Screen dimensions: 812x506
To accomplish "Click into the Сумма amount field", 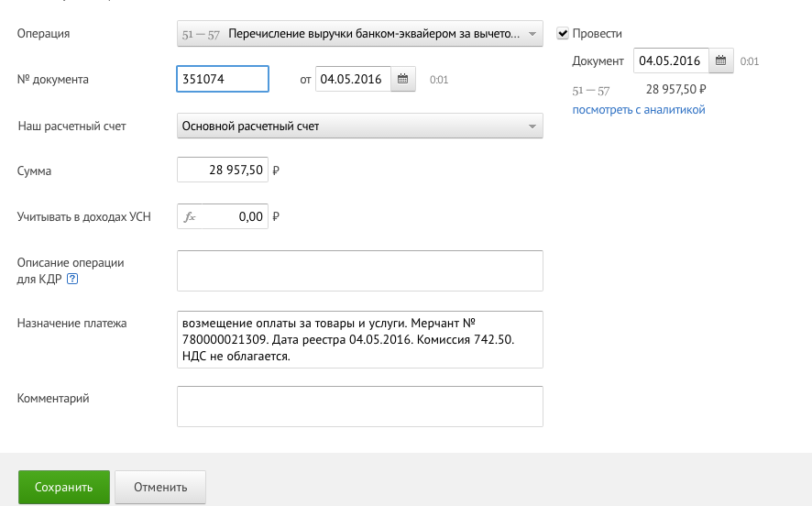I will coord(222,170).
